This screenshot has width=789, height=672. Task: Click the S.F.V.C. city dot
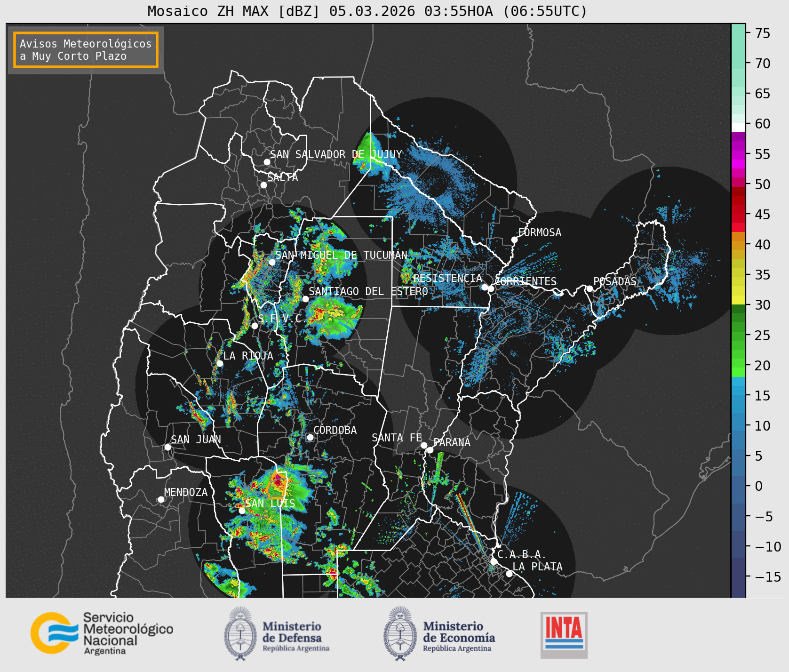pyautogui.click(x=255, y=326)
